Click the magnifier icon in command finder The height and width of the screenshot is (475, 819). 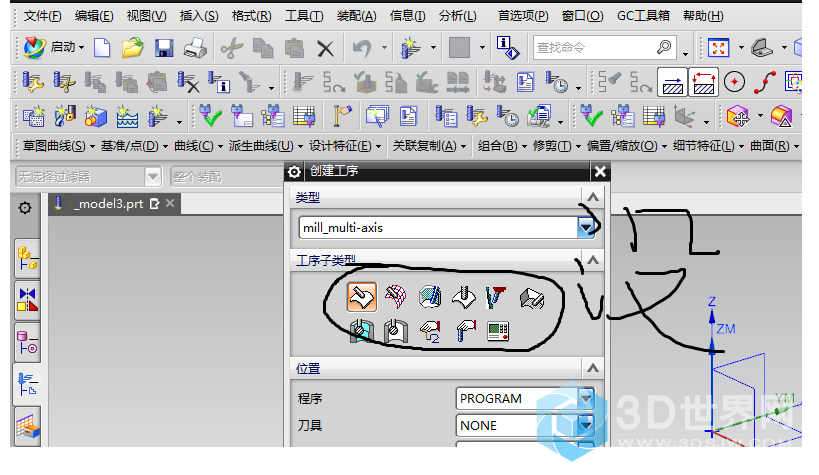tap(663, 48)
